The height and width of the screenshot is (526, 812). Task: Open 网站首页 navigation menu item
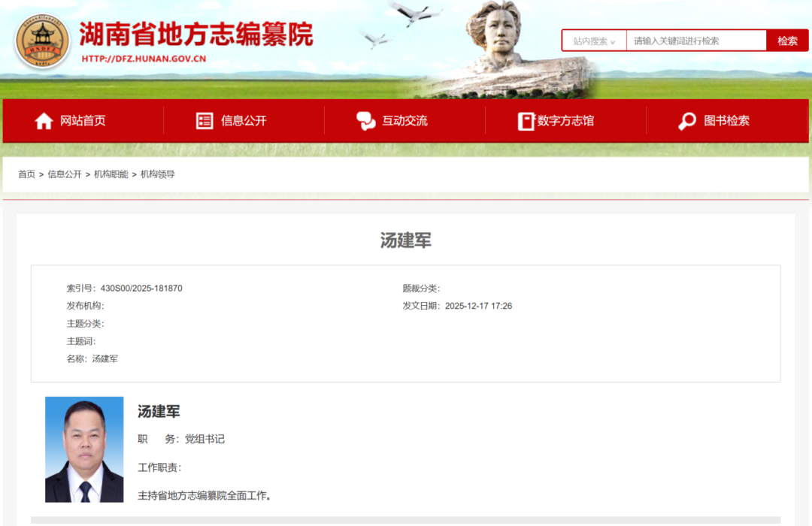click(83, 121)
